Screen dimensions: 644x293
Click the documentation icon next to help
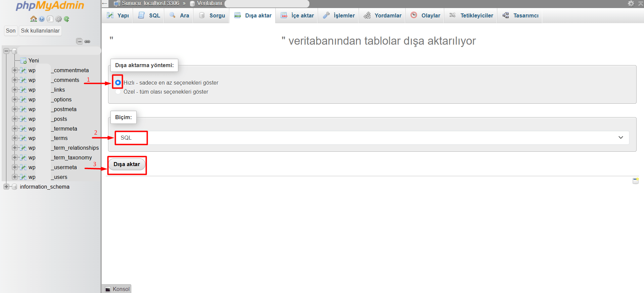(50, 19)
